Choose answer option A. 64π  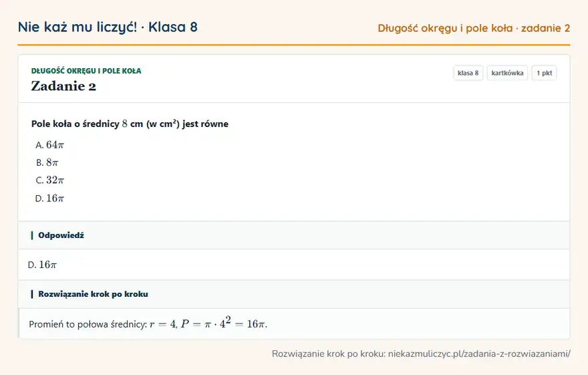[x=50, y=145]
